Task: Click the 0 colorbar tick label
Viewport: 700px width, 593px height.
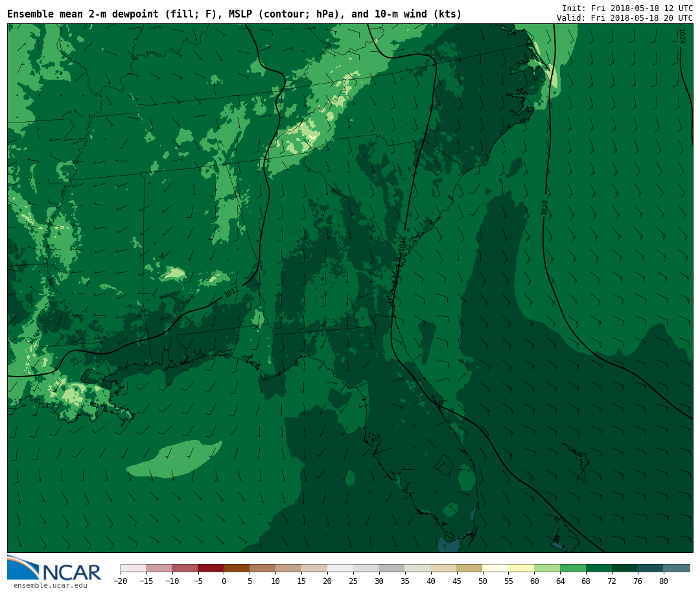Action: (224, 581)
